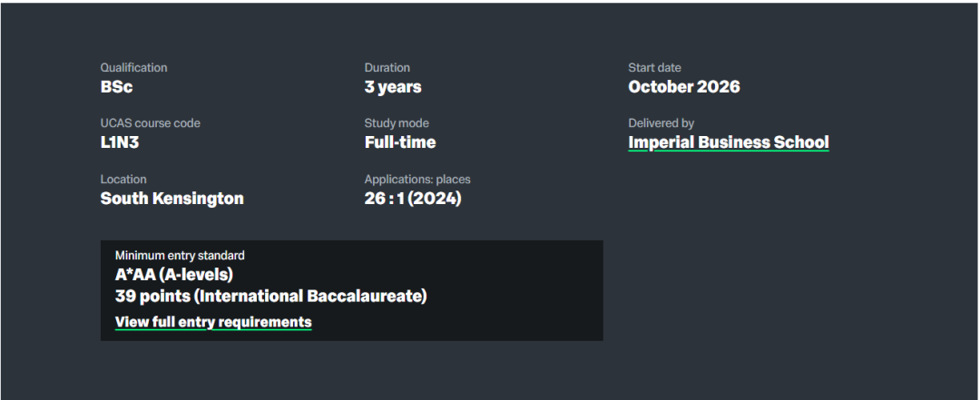
Task: Click the A*AA (A-levels) entry standard
Action: (x=174, y=276)
